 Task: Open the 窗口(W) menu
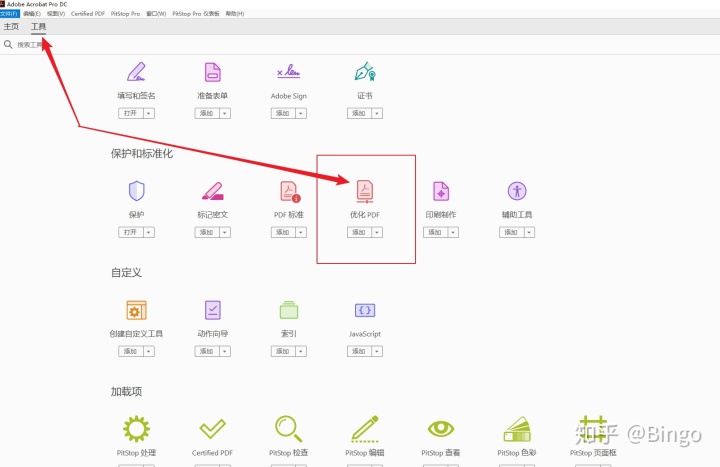point(156,14)
